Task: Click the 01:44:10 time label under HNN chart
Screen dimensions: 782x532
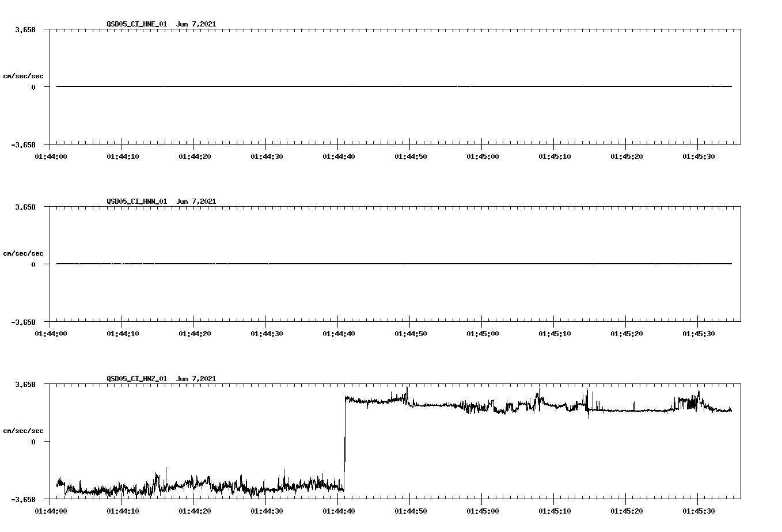Action: [x=123, y=333]
